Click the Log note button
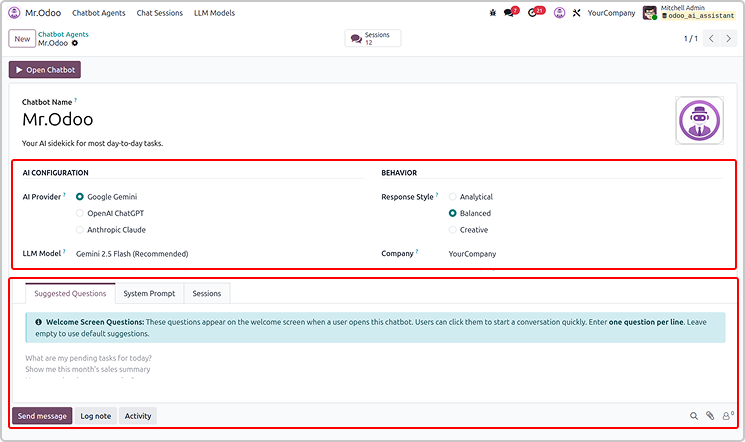745x442 pixels. (x=95, y=416)
